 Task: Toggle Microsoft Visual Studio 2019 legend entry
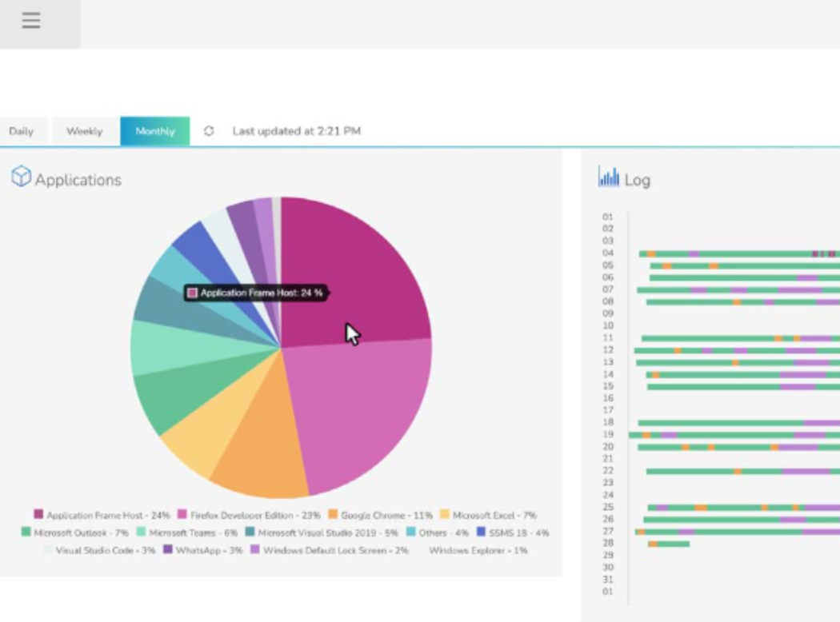[322, 532]
